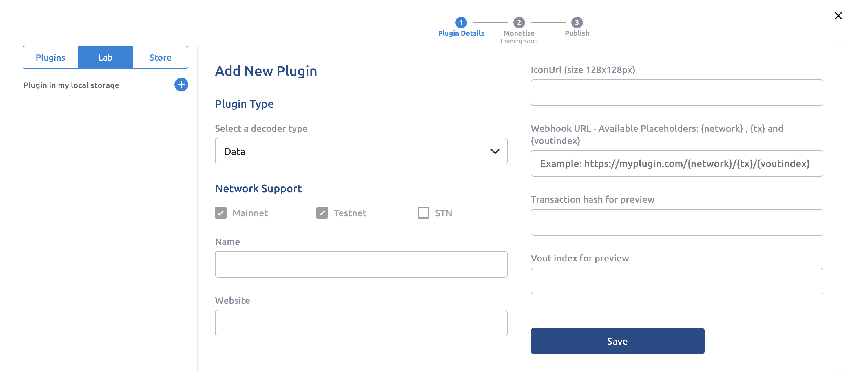868x392 pixels.
Task: Uncheck the Testnet network checkbox
Action: tap(322, 213)
